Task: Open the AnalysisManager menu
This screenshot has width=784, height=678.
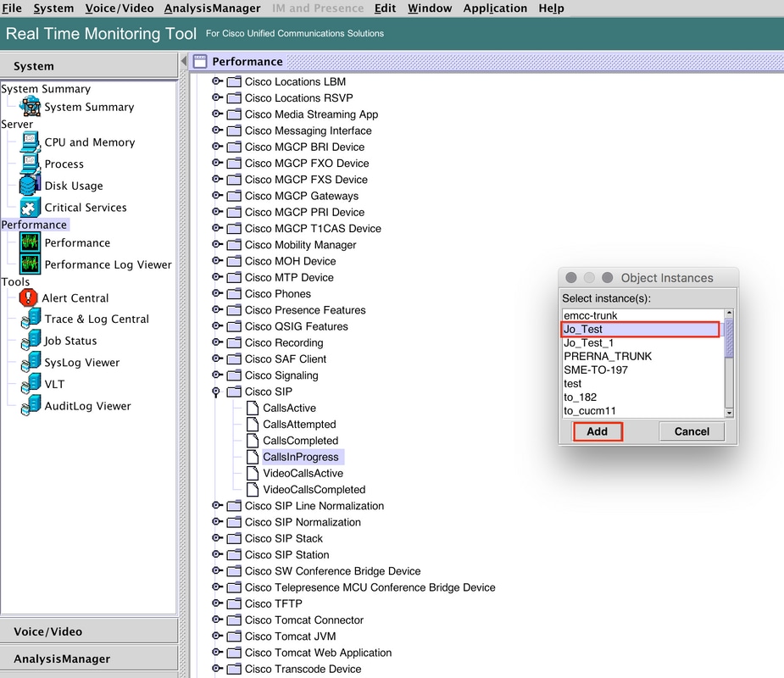Action: (x=212, y=8)
